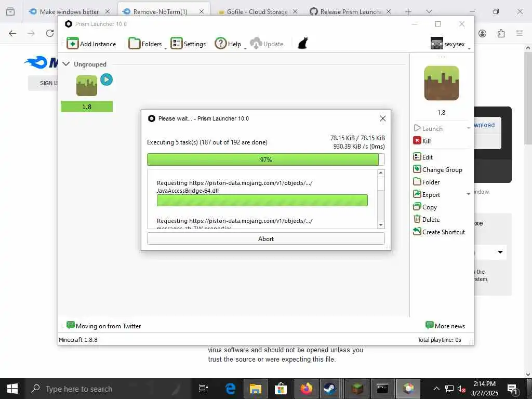The width and height of the screenshot is (532, 399).
Task: Click the Launch button in sidebar
Action: pyautogui.click(x=429, y=129)
